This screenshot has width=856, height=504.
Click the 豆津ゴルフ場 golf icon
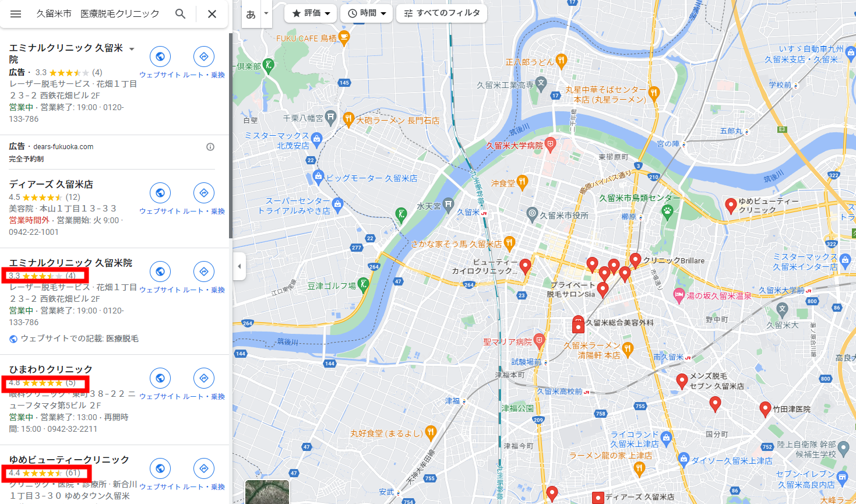(x=364, y=284)
